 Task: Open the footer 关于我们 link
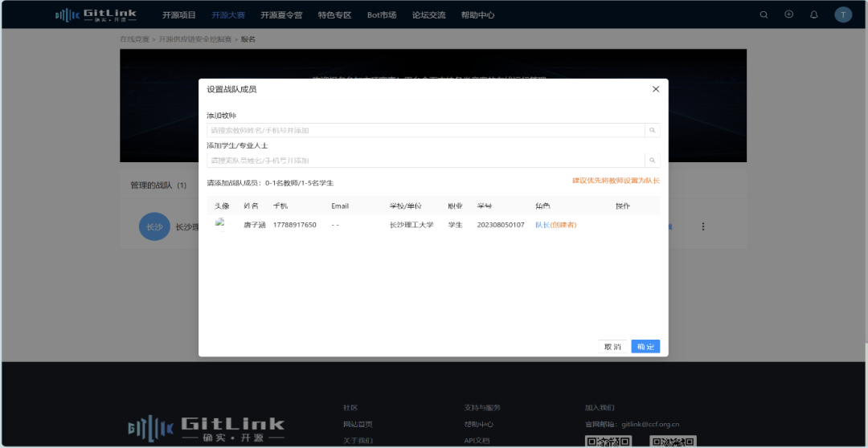coord(358,441)
